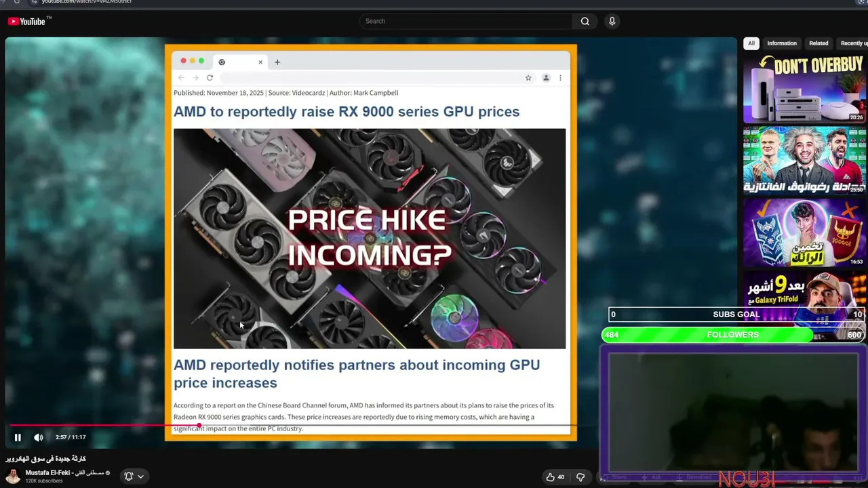This screenshot has height=488, width=868.
Task: Click the headline "AMD to reportedly raise RX 9000 series GPU prices"
Action: click(x=347, y=112)
